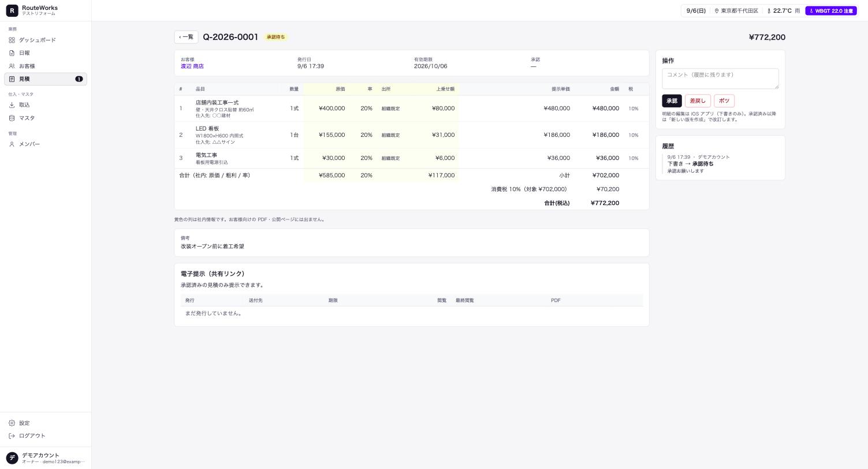Screen dimensions: 868x469
Task: Click the デモアカウント avatar
Action: click(x=12, y=458)
